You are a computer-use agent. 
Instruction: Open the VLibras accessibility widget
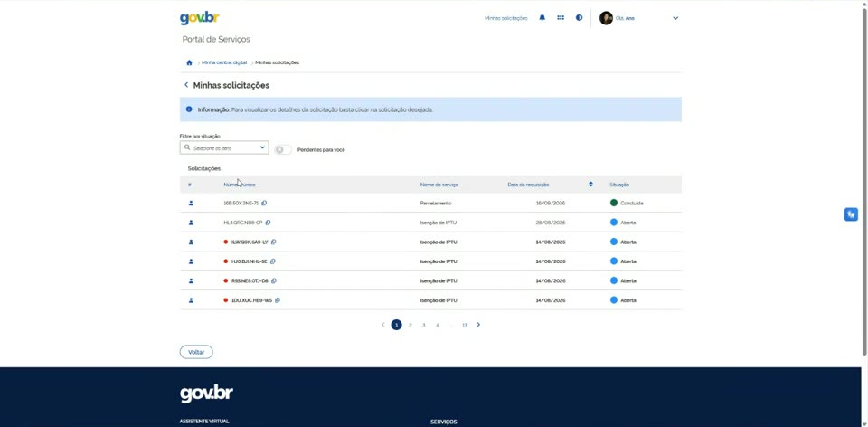click(851, 214)
